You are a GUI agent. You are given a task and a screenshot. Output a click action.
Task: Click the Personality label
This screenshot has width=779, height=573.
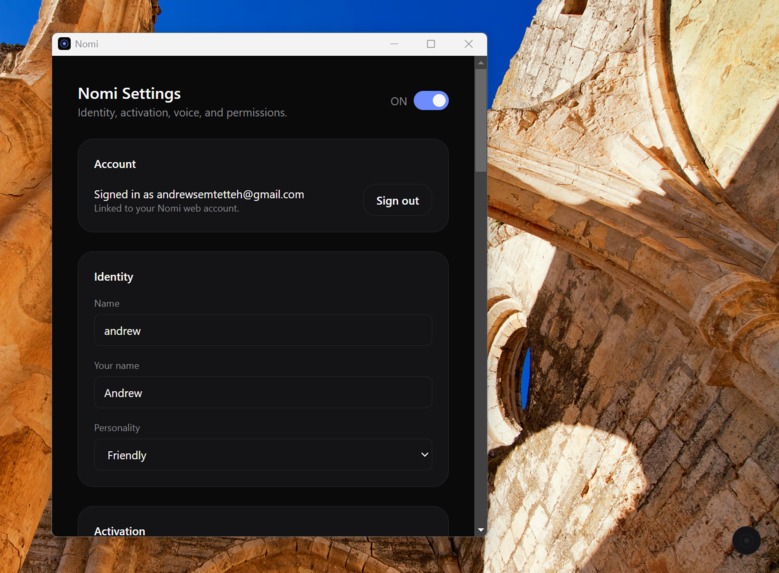[x=117, y=428]
